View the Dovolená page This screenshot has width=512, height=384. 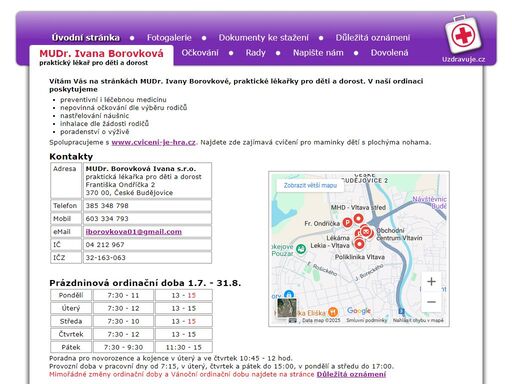[389, 53]
